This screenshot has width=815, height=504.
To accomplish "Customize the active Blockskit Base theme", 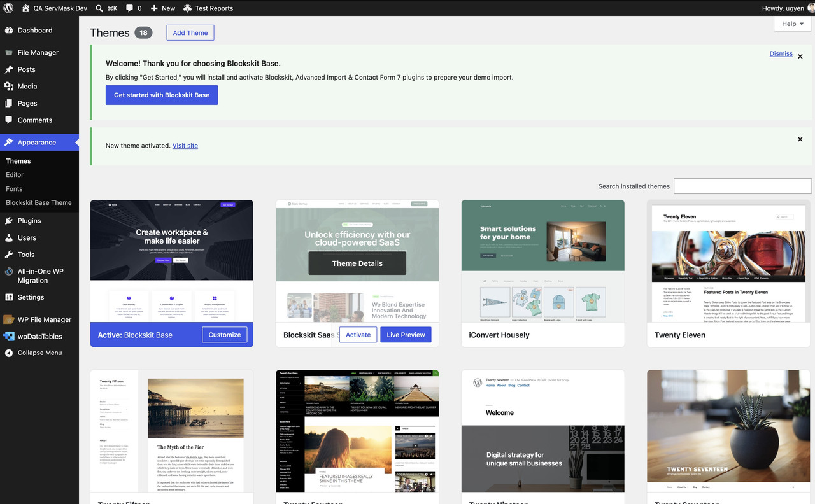I will (225, 335).
